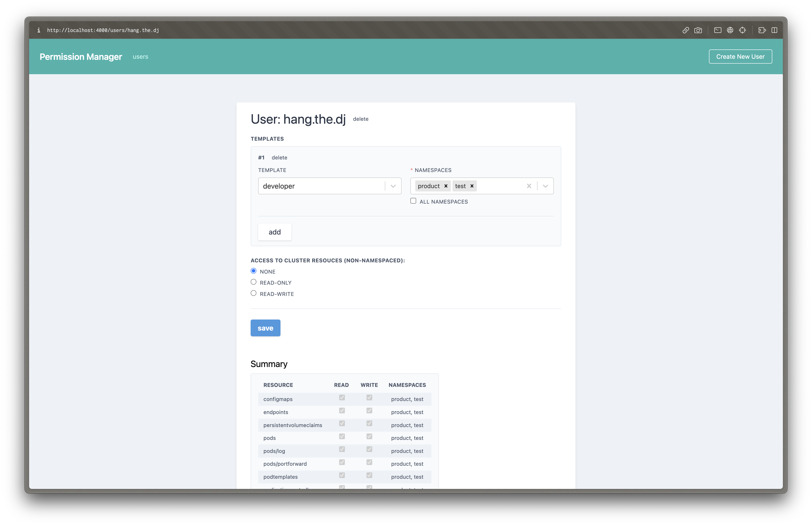Clear all selected namespaces
This screenshot has width=812, height=526.
529,186
